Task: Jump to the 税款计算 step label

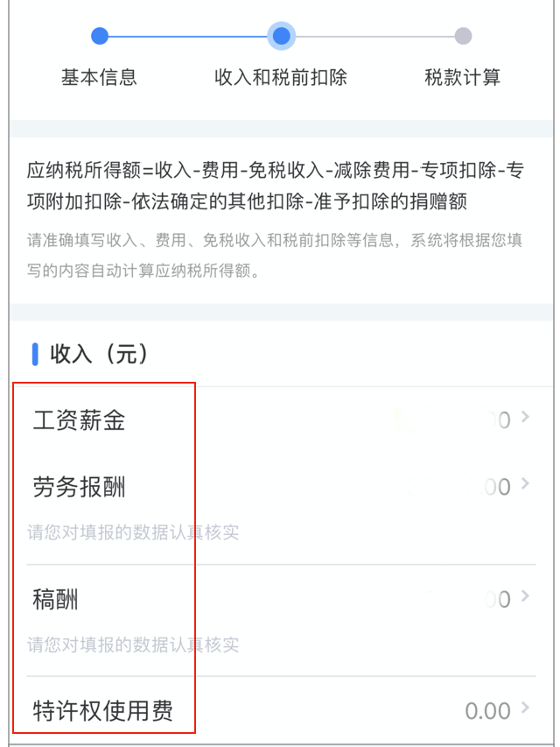Action: pyautogui.click(x=462, y=77)
